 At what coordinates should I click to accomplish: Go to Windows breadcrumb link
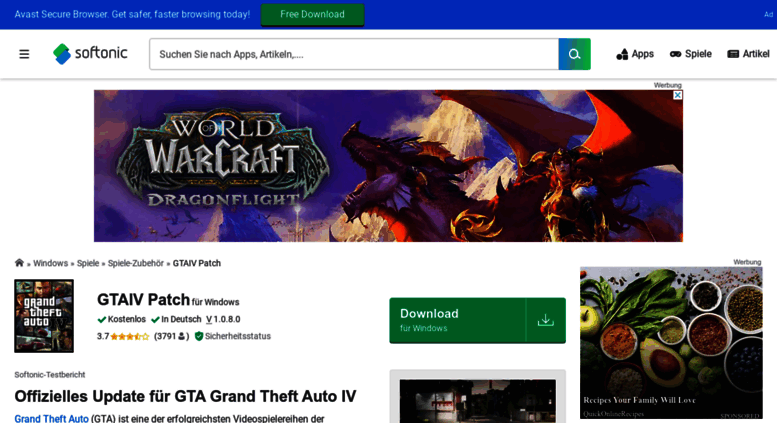51,263
